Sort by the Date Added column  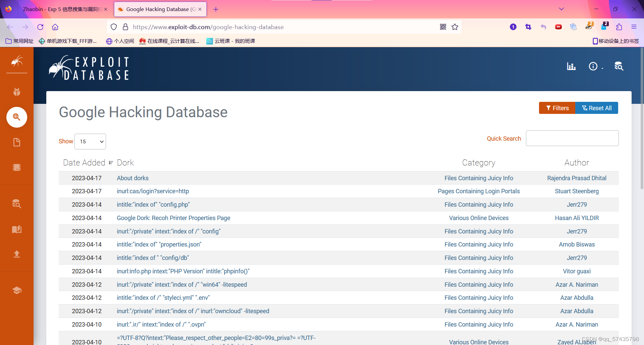coord(88,163)
